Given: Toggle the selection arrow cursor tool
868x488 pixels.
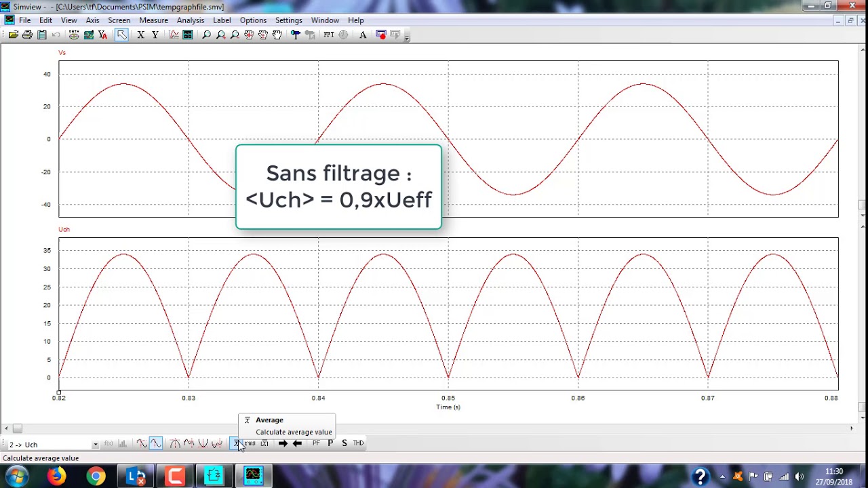Looking at the screenshot, I should coord(121,35).
